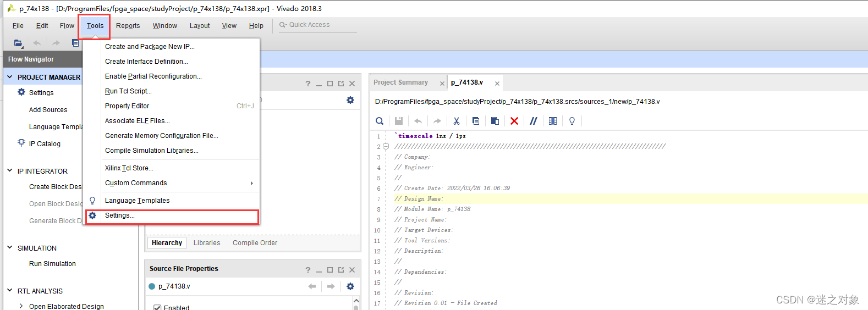Collapse the SIMULATION section
Screen dimensions: 868x310
click(x=9, y=248)
